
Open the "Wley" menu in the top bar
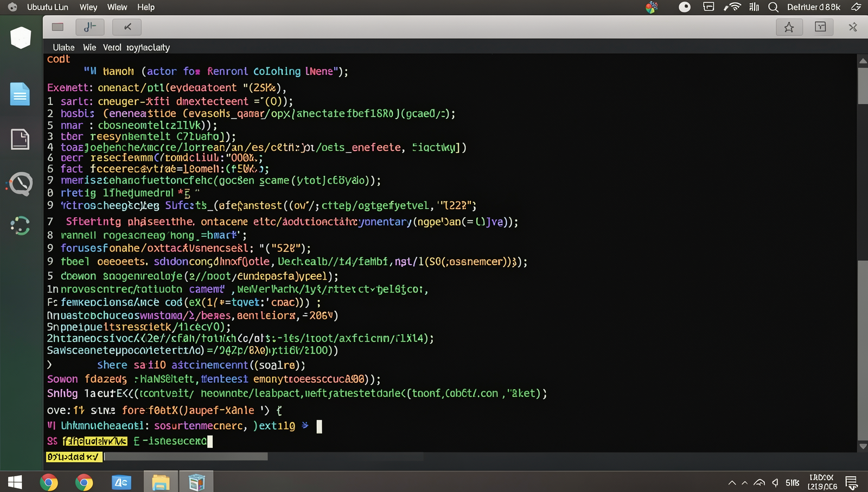(88, 7)
